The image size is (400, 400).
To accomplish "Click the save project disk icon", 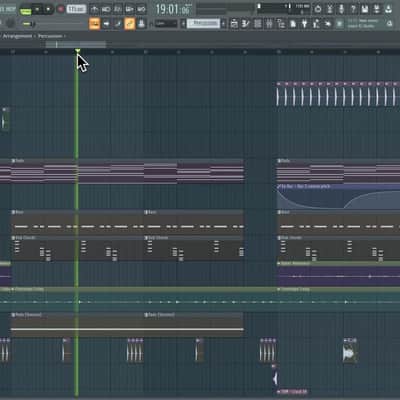I will 365,9.
